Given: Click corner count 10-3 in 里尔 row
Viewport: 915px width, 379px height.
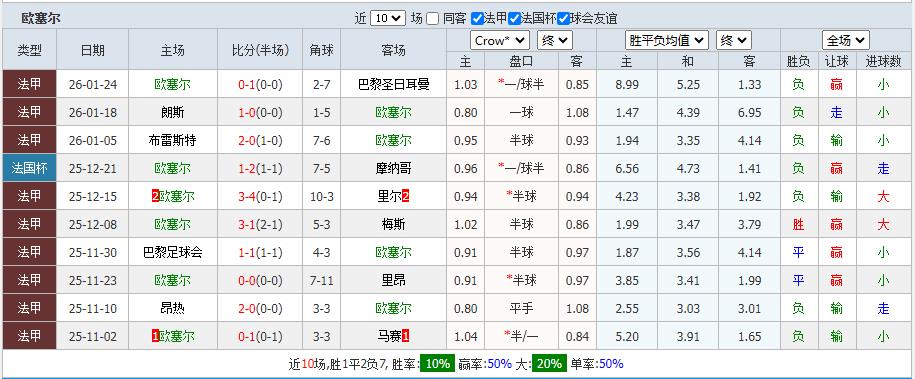Looking at the screenshot, I should (322, 197).
